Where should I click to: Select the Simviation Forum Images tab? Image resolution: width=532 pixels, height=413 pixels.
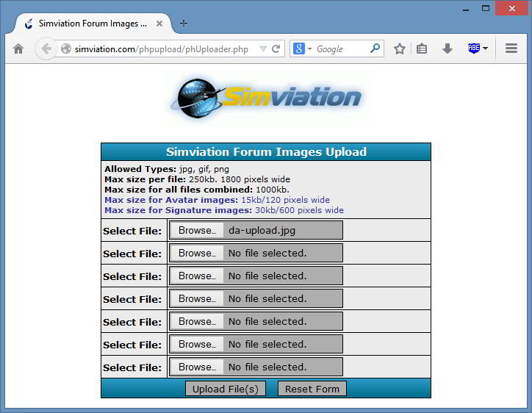(87, 24)
